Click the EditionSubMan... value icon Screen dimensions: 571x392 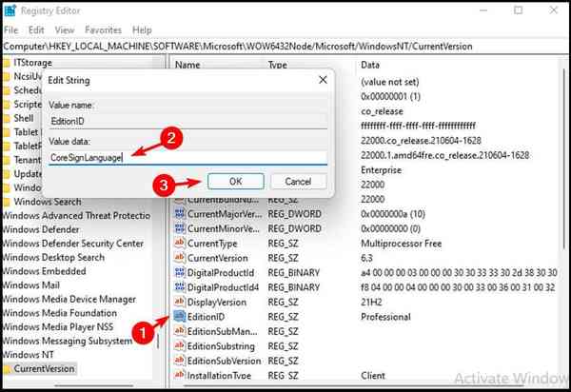180,331
